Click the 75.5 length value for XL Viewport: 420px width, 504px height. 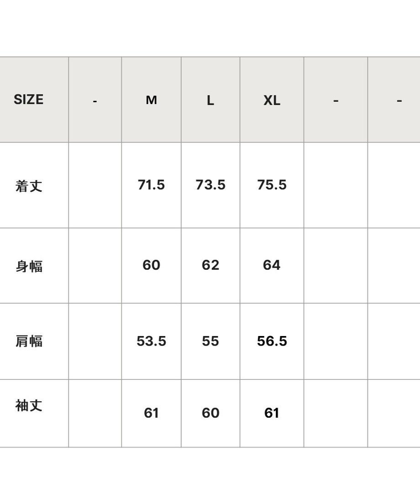click(x=272, y=185)
